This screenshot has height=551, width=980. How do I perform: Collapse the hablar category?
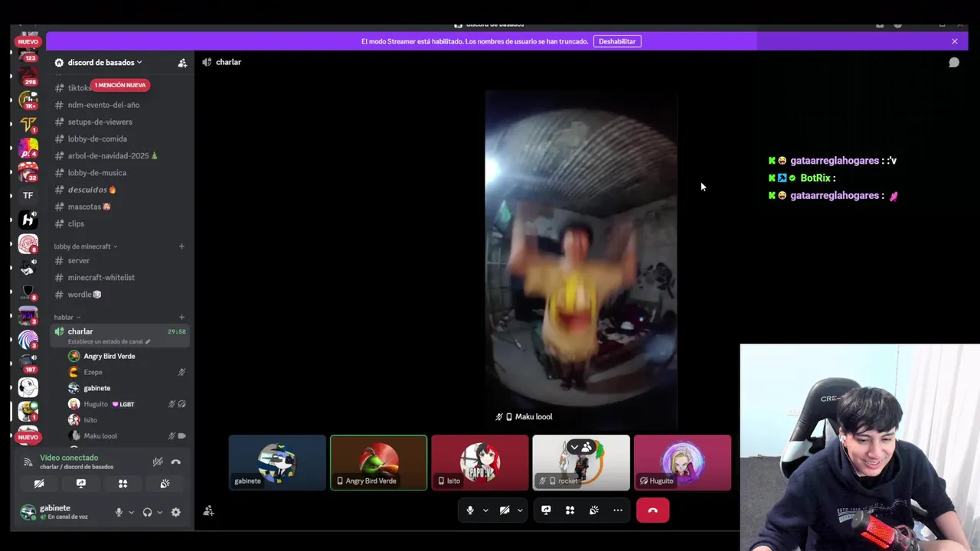point(67,317)
